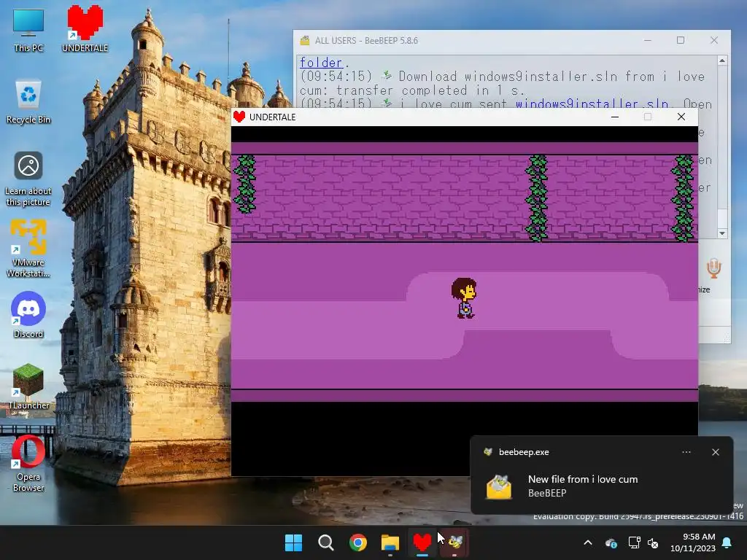Screen dimensions: 747x560
Task: Click the BeeBEEP chat scroll down arrow
Action: (x=722, y=233)
